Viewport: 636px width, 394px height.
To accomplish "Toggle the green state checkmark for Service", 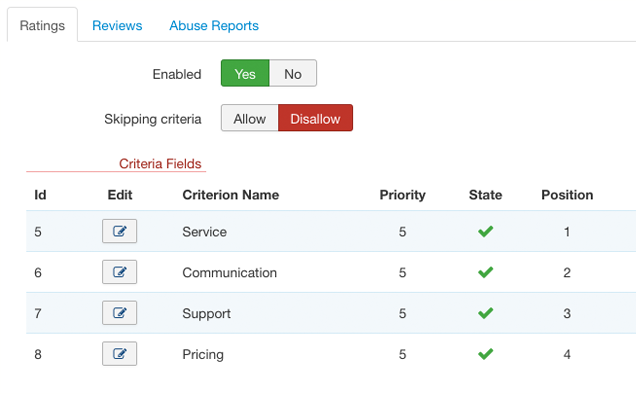I will [x=485, y=231].
